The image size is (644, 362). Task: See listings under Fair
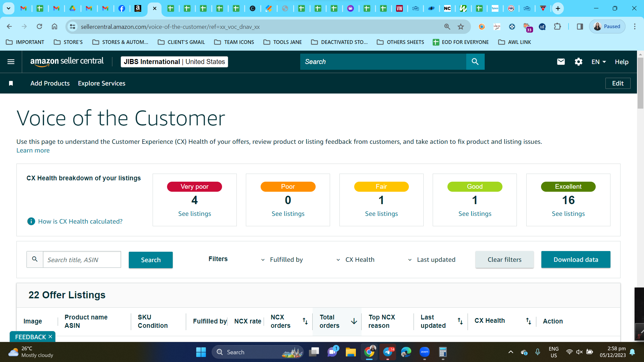381,214
